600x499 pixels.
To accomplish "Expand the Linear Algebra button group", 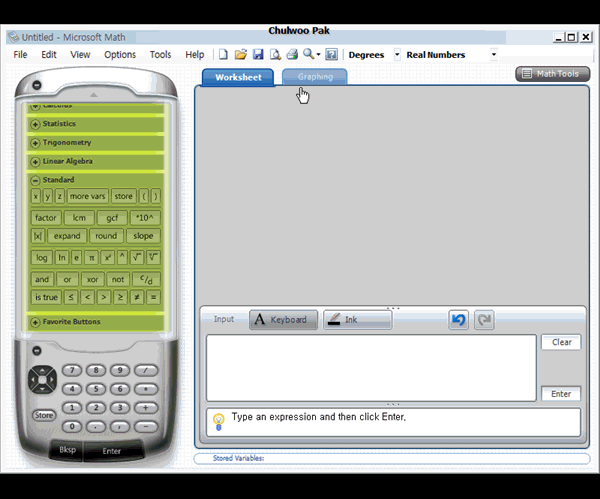I will [35, 162].
